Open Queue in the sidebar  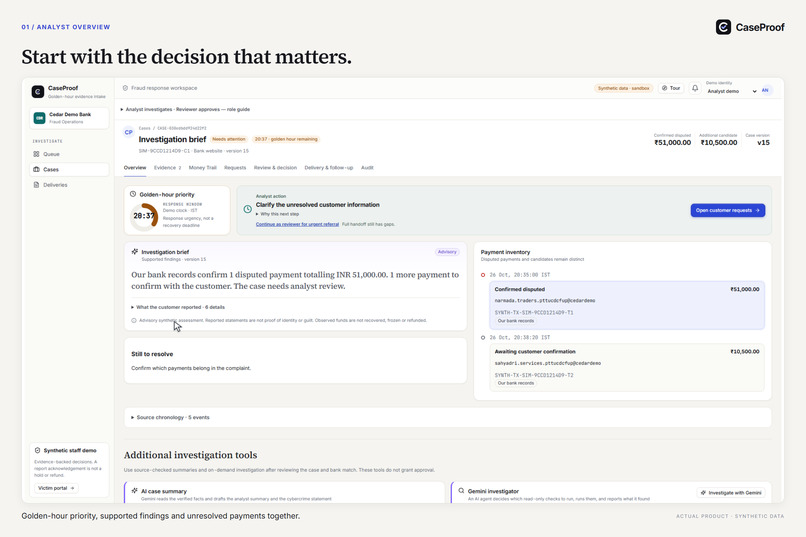69,154
